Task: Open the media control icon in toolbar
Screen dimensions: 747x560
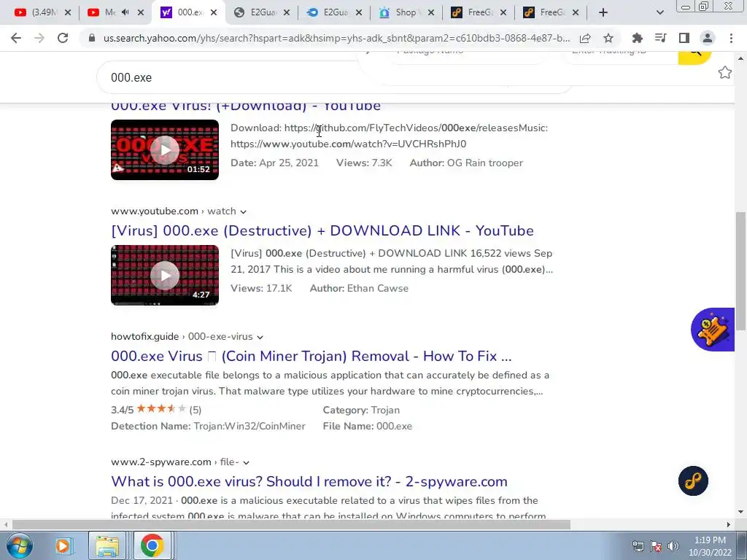Action: 660,38
